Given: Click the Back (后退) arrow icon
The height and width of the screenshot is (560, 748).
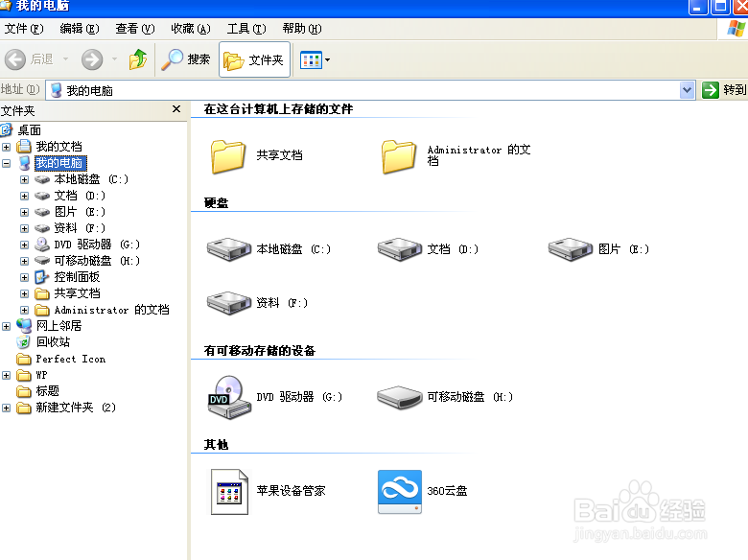Looking at the screenshot, I should pos(14,59).
